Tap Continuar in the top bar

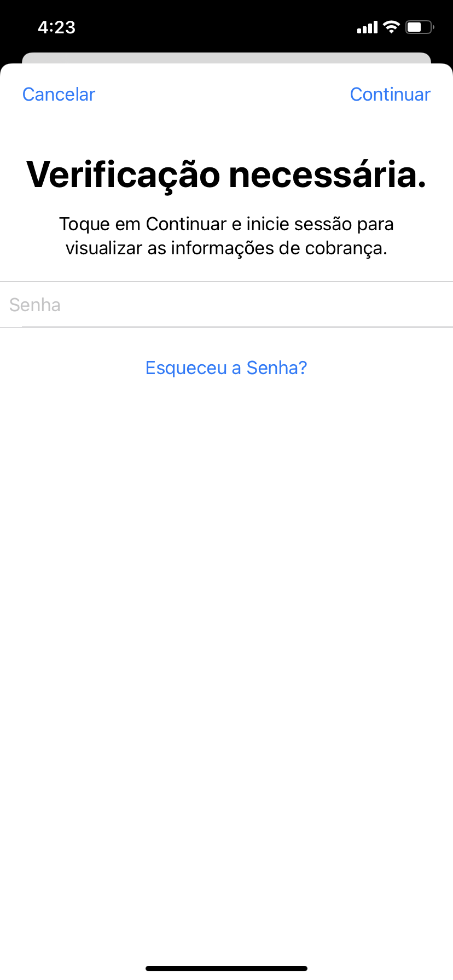tap(390, 95)
